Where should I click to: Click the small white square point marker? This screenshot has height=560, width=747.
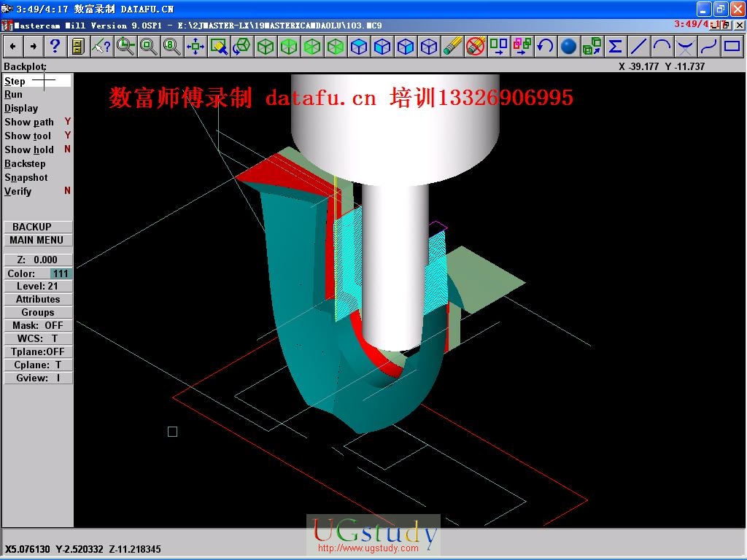[x=172, y=432]
